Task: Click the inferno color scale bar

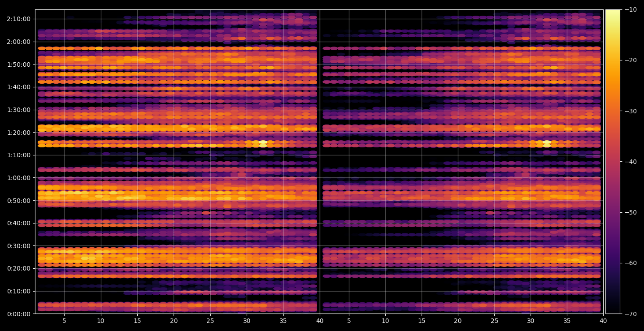Action: [x=613, y=162]
